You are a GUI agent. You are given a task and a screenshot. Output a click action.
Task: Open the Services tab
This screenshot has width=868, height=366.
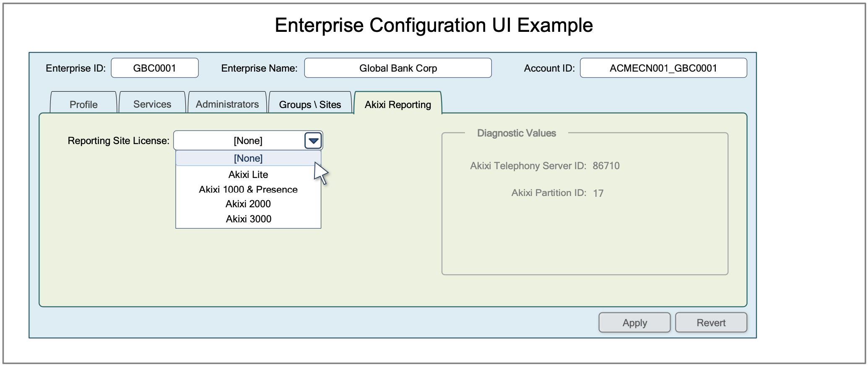pyautogui.click(x=152, y=104)
